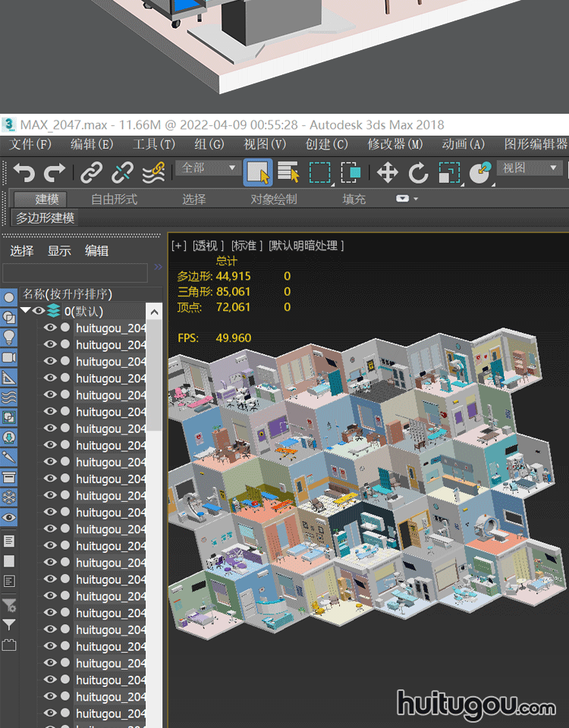Switch to the 自由形式 ribbon tab
The width and height of the screenshot is (569, 728).
point(114,199)
